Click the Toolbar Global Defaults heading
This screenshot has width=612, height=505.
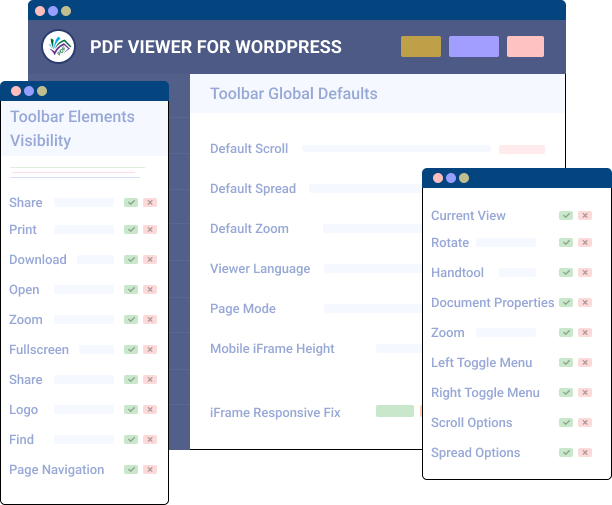(x=294, y=94)
